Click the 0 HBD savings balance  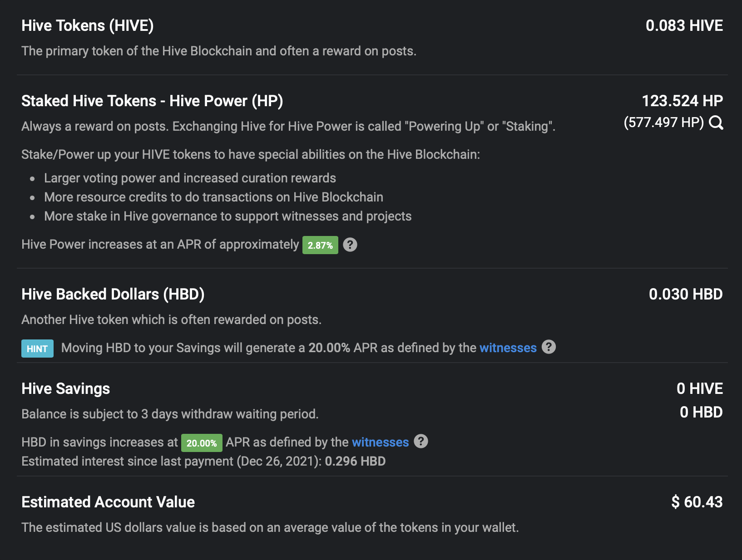pyautogui.click(x=701, y=412)
